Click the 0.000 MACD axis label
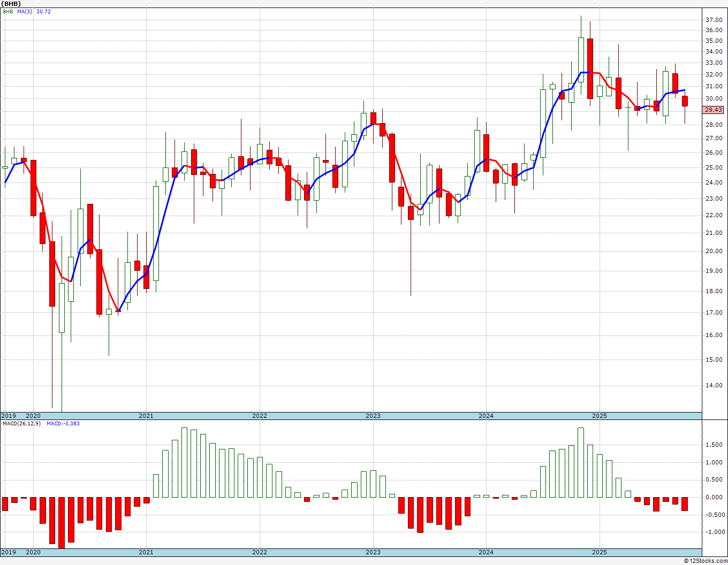This screenshot has height=565, width=728. (x=715, y=497)
